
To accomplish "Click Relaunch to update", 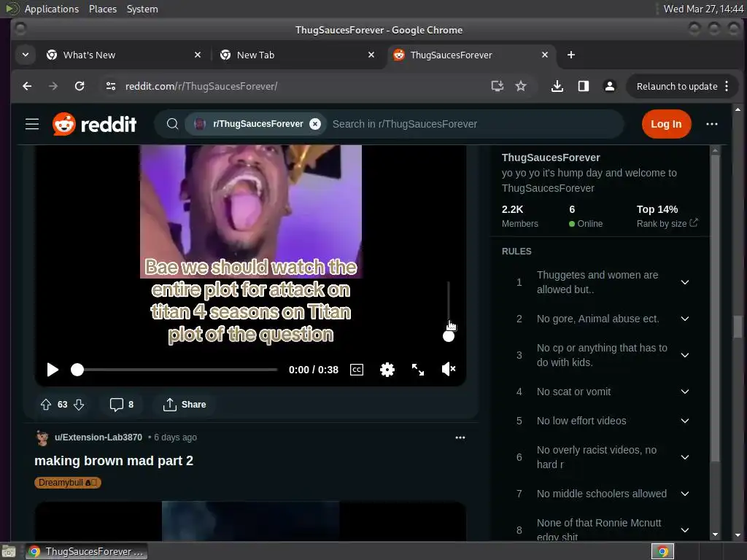I will pyautogui.click(x=676, y=86).
